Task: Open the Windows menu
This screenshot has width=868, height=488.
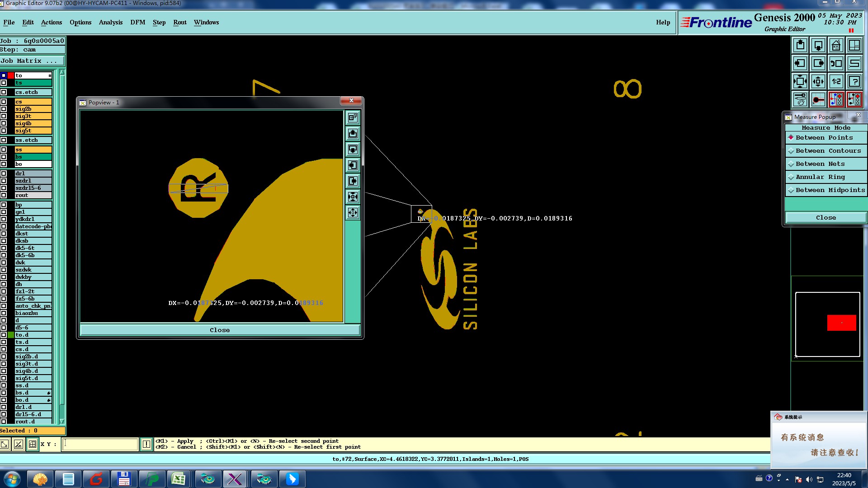Action: (x=206, y=22)
